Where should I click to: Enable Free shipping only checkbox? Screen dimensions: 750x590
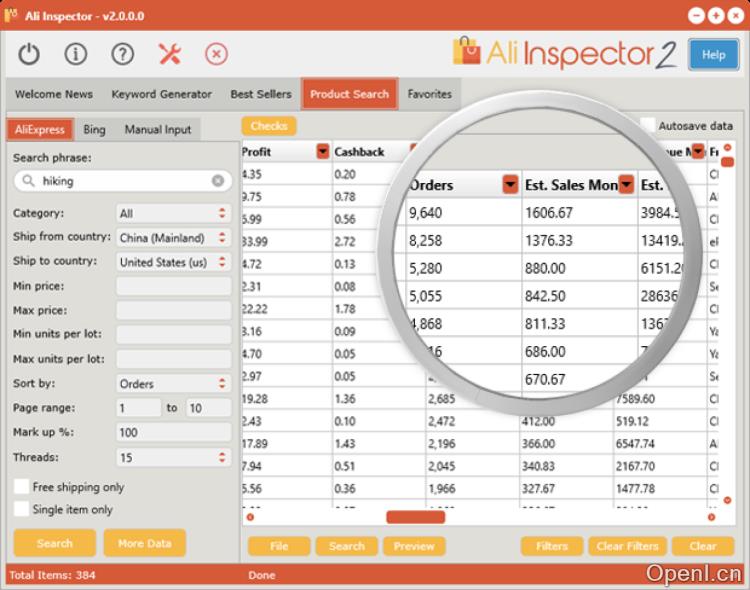click(22, 487)
